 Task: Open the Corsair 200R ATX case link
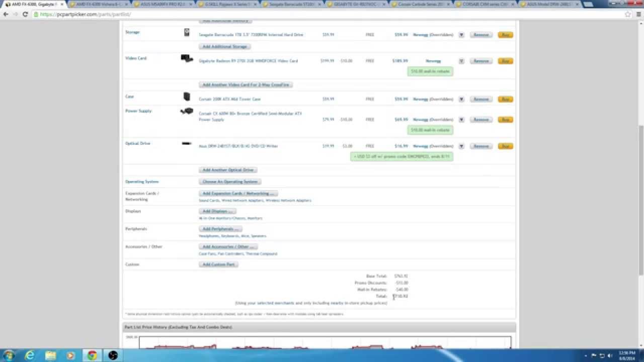pyautogui.click(x=230, y=99)
